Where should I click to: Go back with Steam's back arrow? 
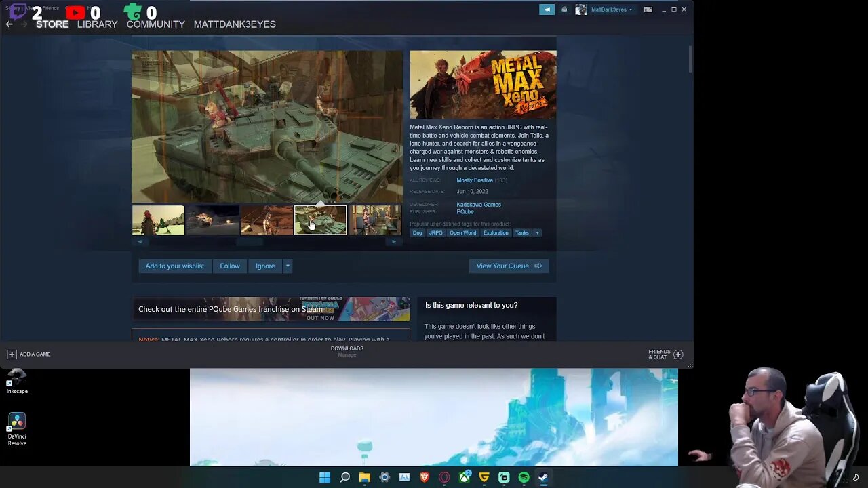(9, 24)
